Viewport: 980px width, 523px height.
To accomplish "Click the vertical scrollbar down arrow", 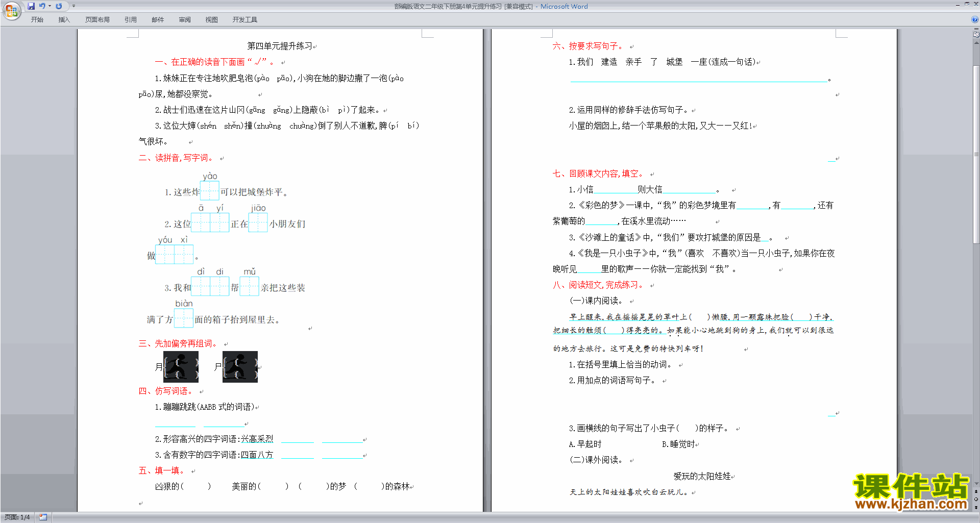I will 976,484.
